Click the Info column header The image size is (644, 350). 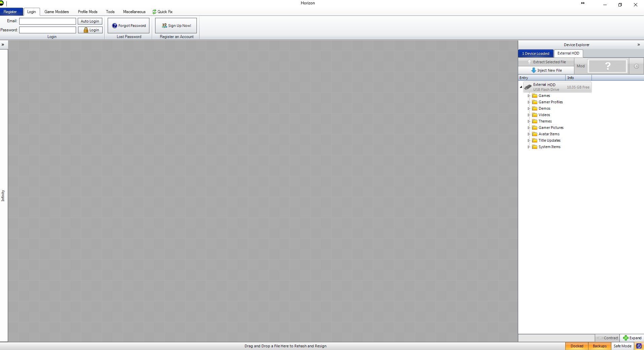pos(578,78)
